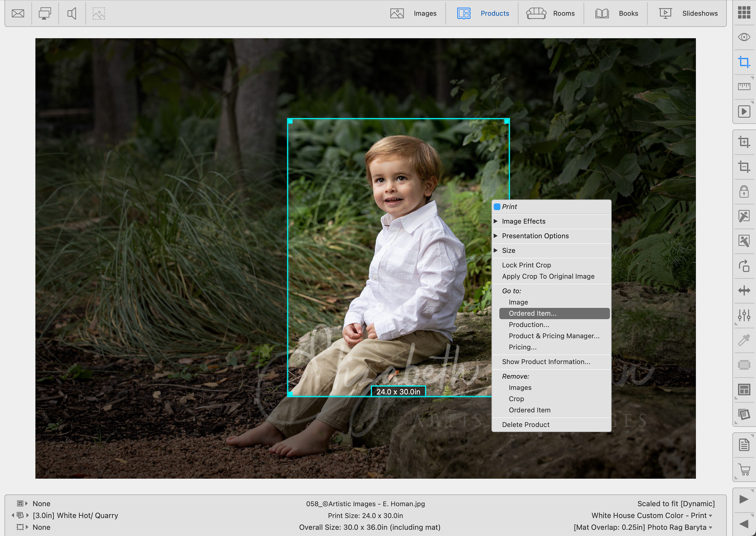
Task: Expand the Size submenu arrow
Action: coord(496,250)
